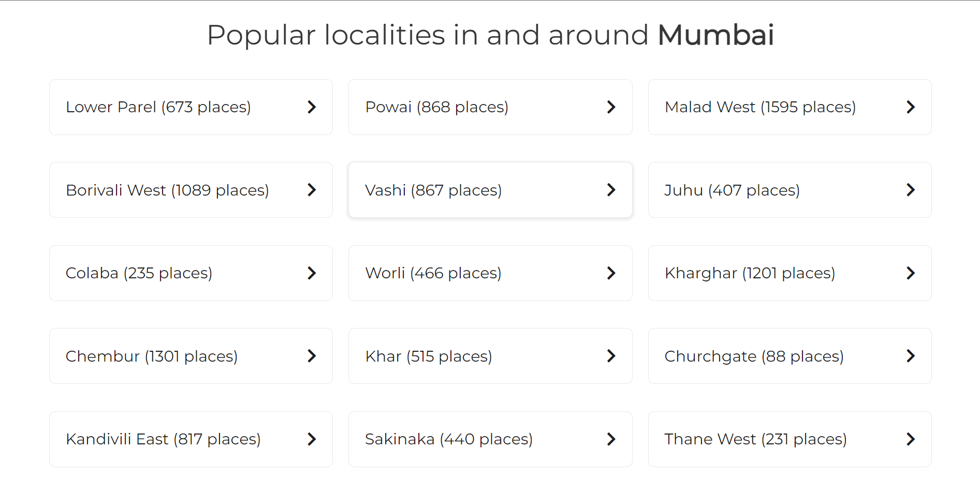
Task: Click the chevron beside Malad West
Action: click(911, 107)
